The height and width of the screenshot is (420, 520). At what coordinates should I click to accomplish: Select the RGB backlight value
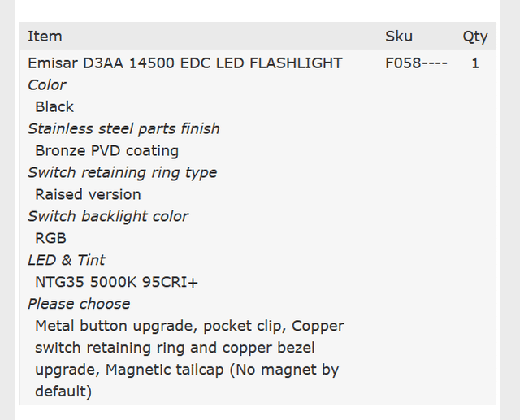[50, 239]
